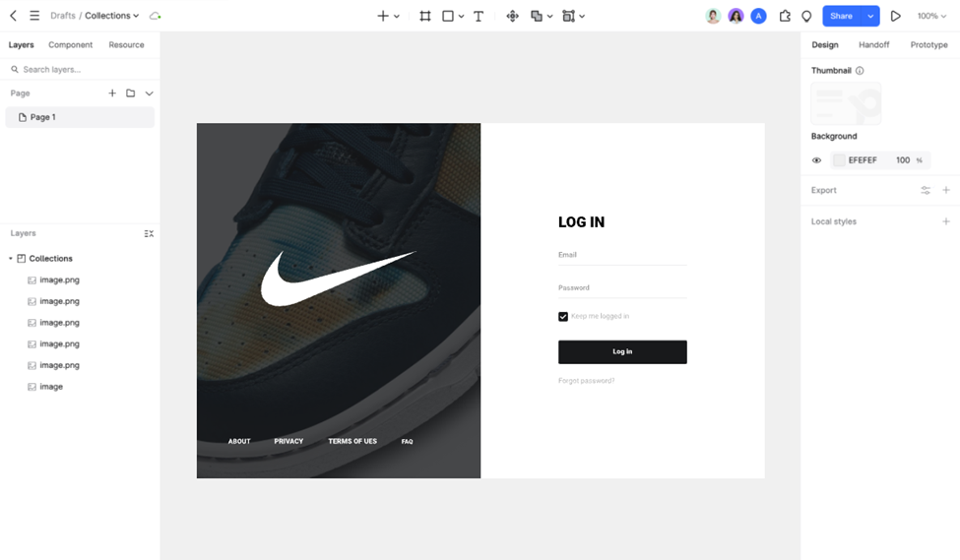The height and width of the screenshot is (560, 960).
Task: Click the crop/slice tool icon
Action: (x=569, y=16)
